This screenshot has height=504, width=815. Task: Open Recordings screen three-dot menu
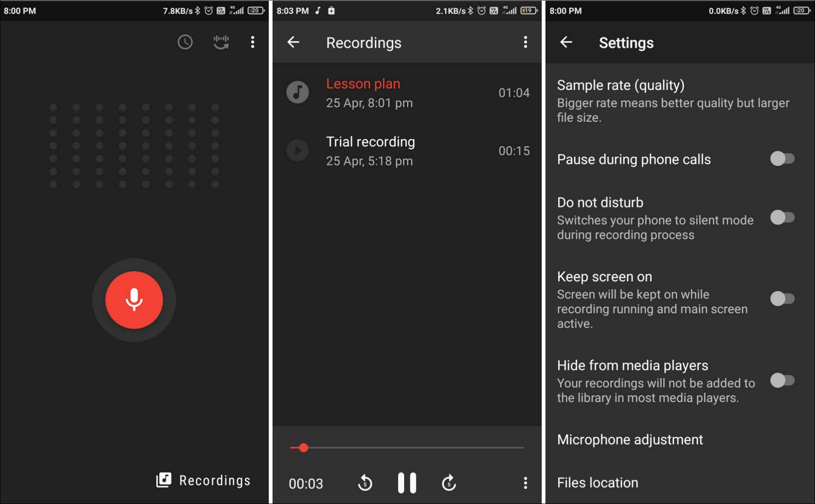tap(525, 42)
